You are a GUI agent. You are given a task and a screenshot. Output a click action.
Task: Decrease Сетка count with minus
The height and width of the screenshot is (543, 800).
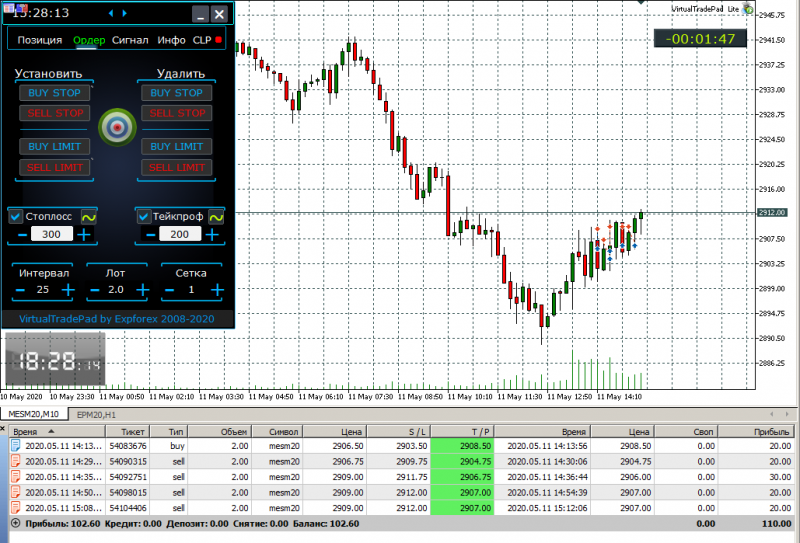[170, 290]
